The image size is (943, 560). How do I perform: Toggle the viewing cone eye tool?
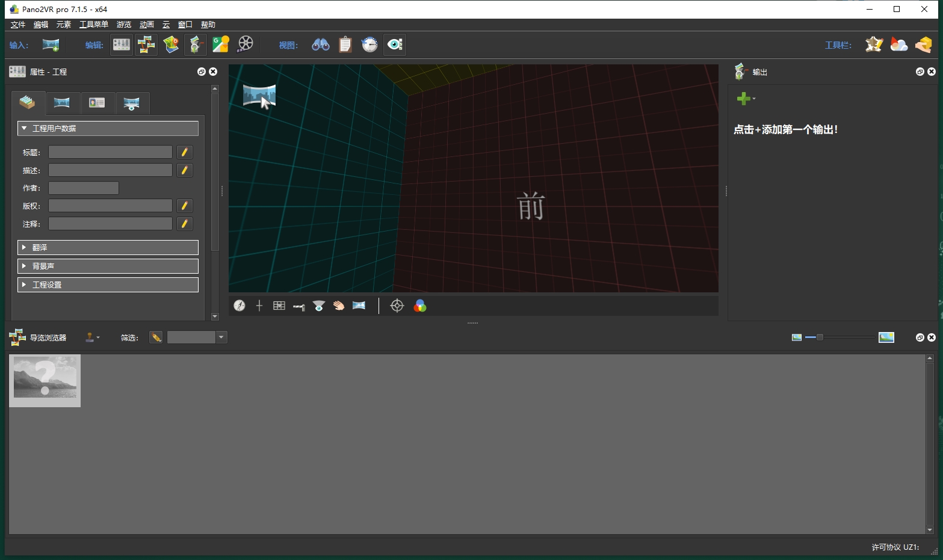pos(318,306)
